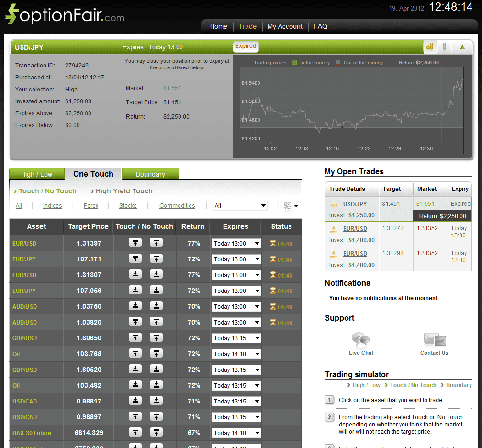Toggle Touch selection for Oil at 103.768
482x448 pixels.
coord(135,353)
